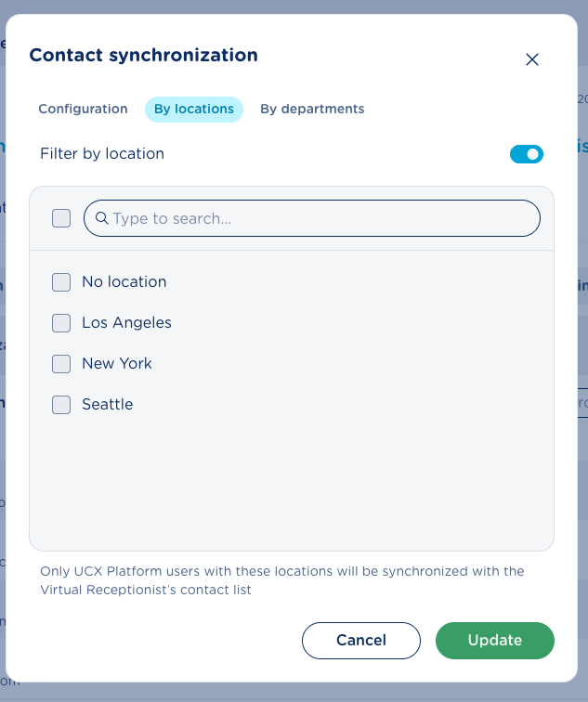
Task: Tick the select-all checkbox beside search
Action: (x=61, y=218)
